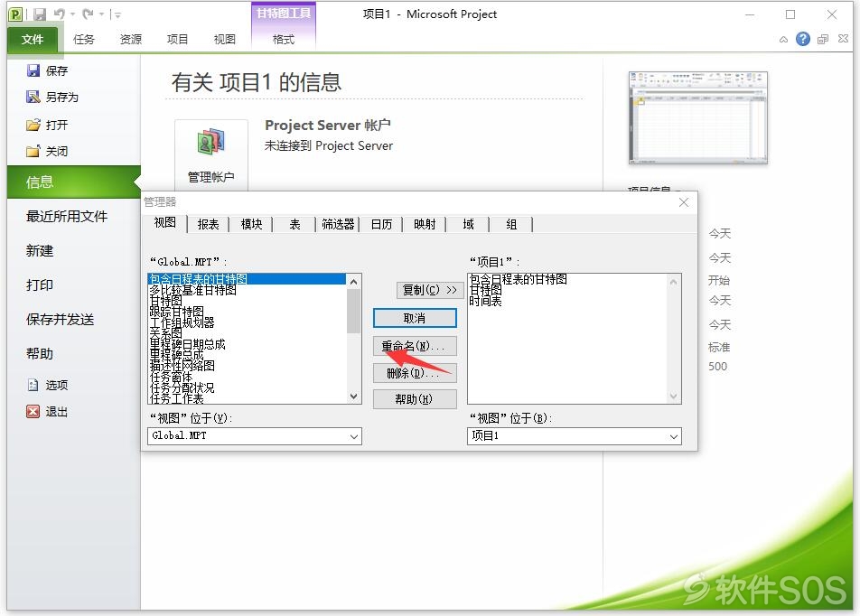Open 帮助 in the backstage menu
The width and height of the screenshot is (860, 616).
40,354
